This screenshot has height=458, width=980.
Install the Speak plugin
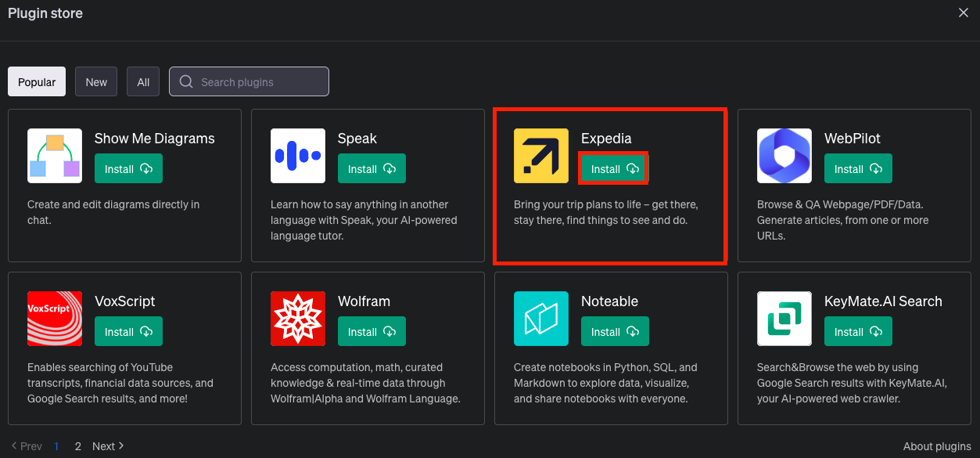[x=372, y=169]
